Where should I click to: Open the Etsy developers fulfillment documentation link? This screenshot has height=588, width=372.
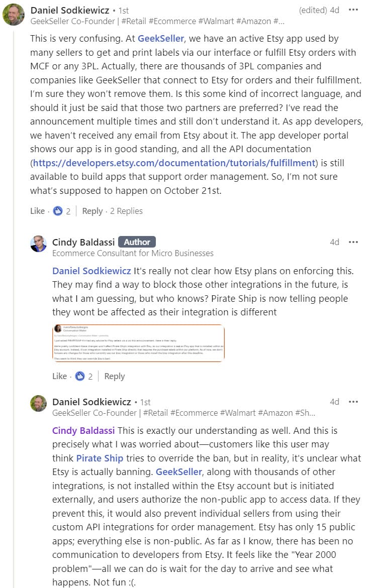click(174, 163)
